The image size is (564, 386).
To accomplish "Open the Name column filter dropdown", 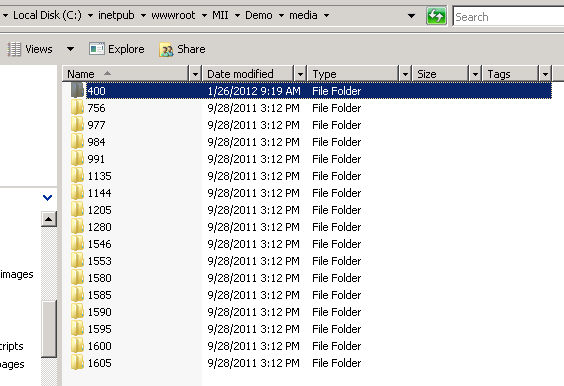I will pyautogui.click(x=195, y=74).
